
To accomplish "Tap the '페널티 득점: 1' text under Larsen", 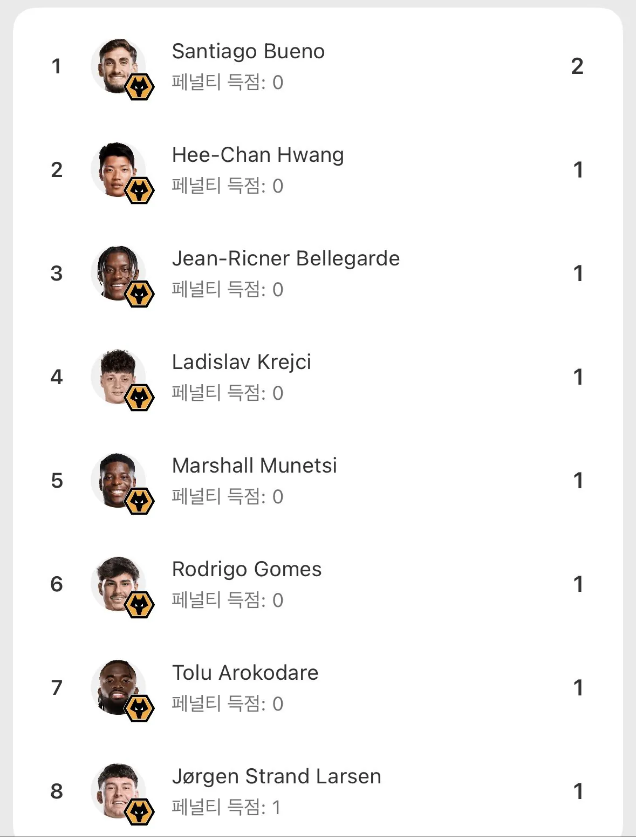I will pyautogui.click(x=226, y=807).
